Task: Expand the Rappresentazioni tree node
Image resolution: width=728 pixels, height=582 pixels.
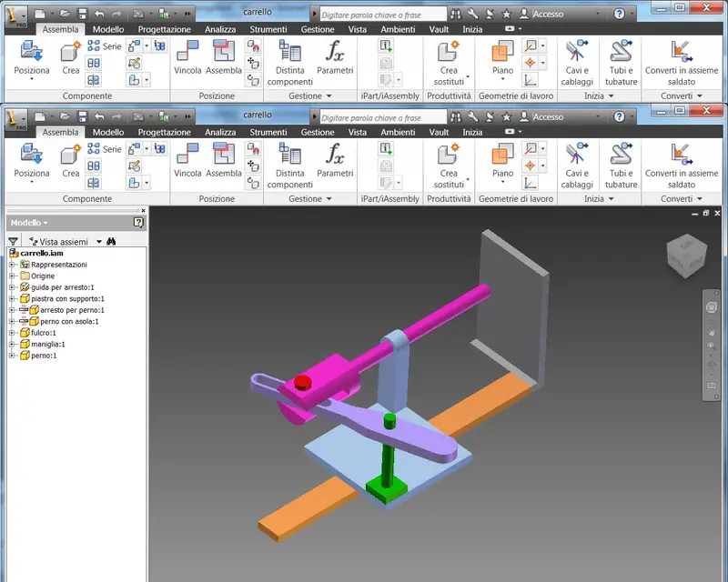Action: point(12,265)
